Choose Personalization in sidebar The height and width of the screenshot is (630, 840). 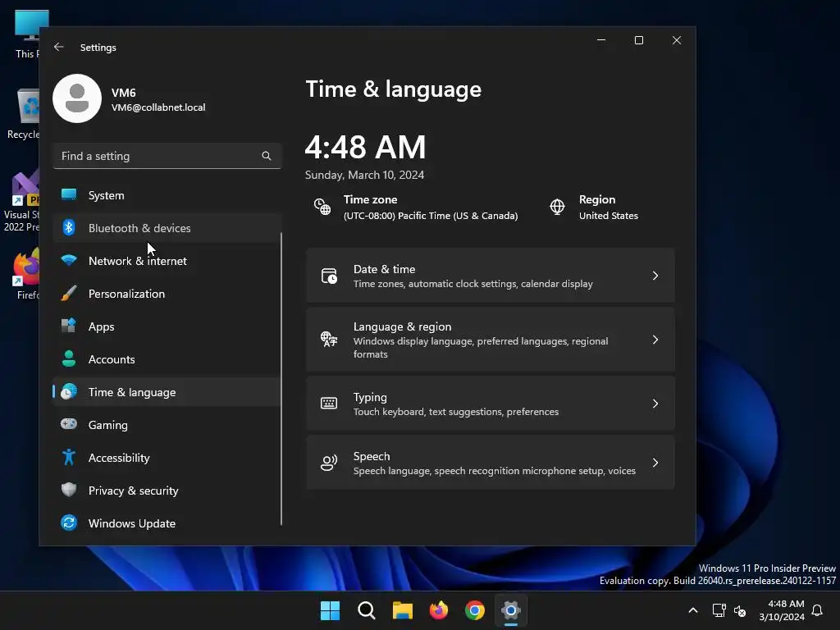(x=167, y=293)
